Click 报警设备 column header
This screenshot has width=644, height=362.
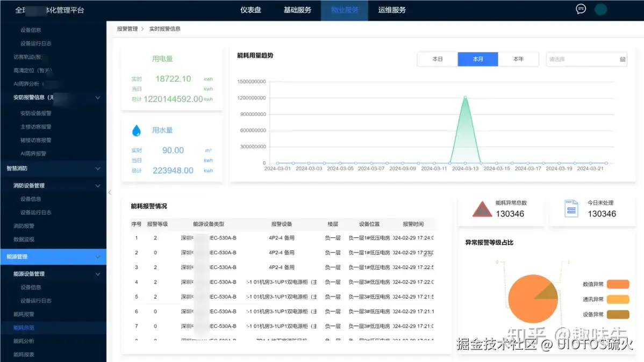[x=282, y=224]
